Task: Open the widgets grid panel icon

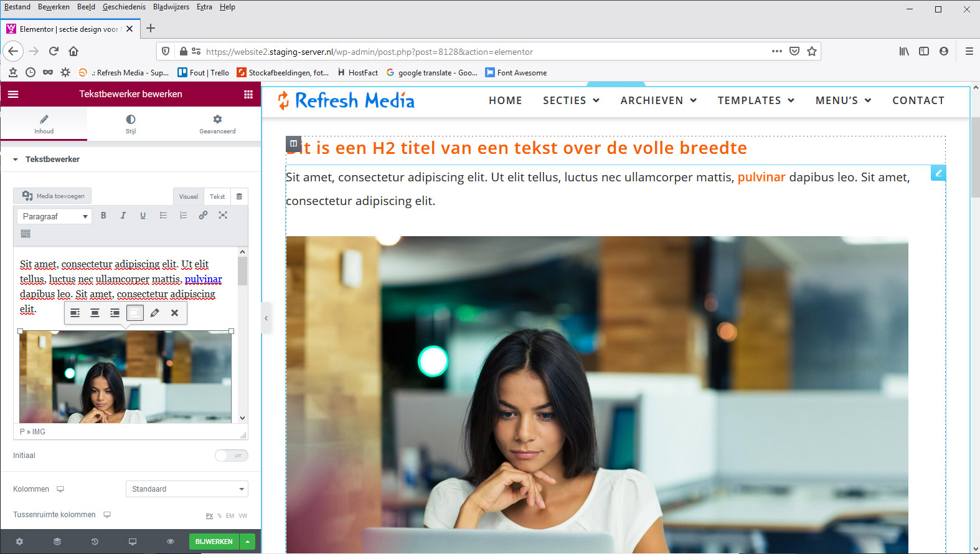Action: click(248, 94)
